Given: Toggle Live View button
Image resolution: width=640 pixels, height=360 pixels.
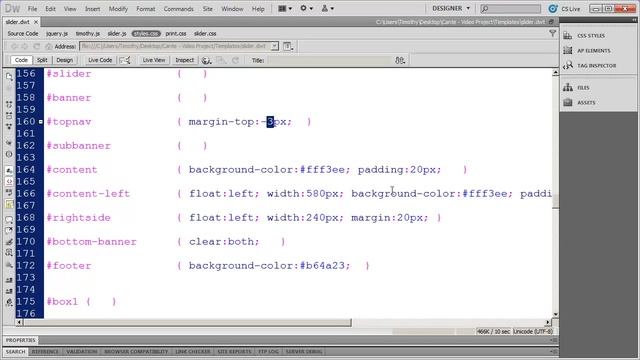Looking at the screenshot, I should pyautogui.click(x=154, y=60).
